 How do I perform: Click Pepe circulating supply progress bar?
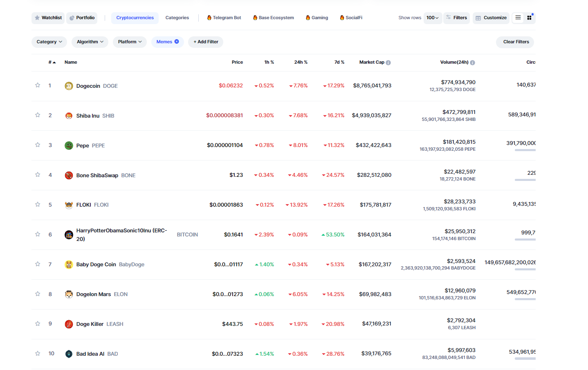(x=525, y=150)
